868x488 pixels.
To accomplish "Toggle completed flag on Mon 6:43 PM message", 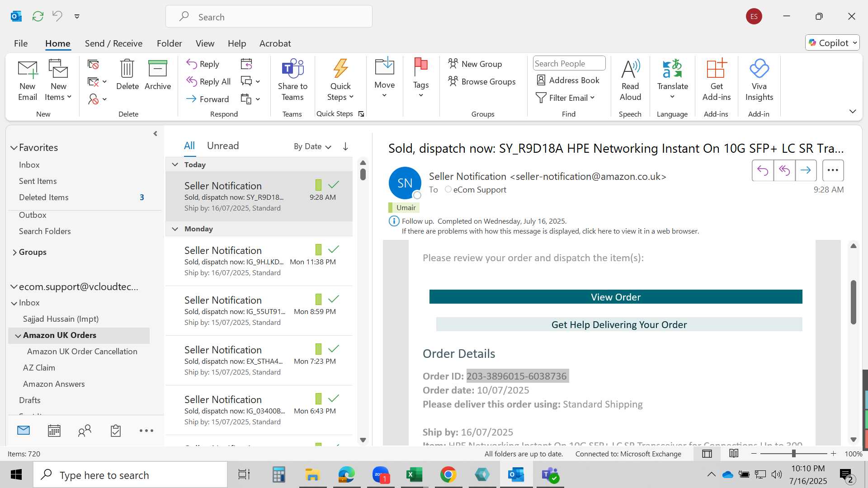I will (x=334, y=399).
